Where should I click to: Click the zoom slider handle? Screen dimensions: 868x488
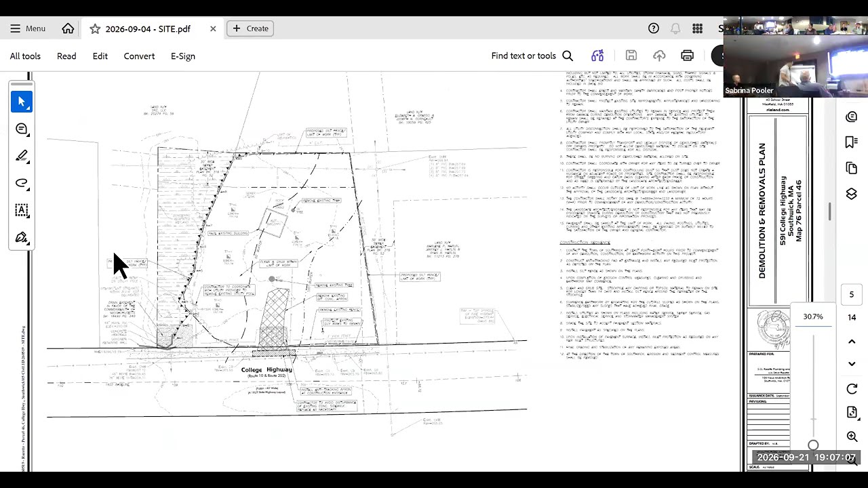813,445
